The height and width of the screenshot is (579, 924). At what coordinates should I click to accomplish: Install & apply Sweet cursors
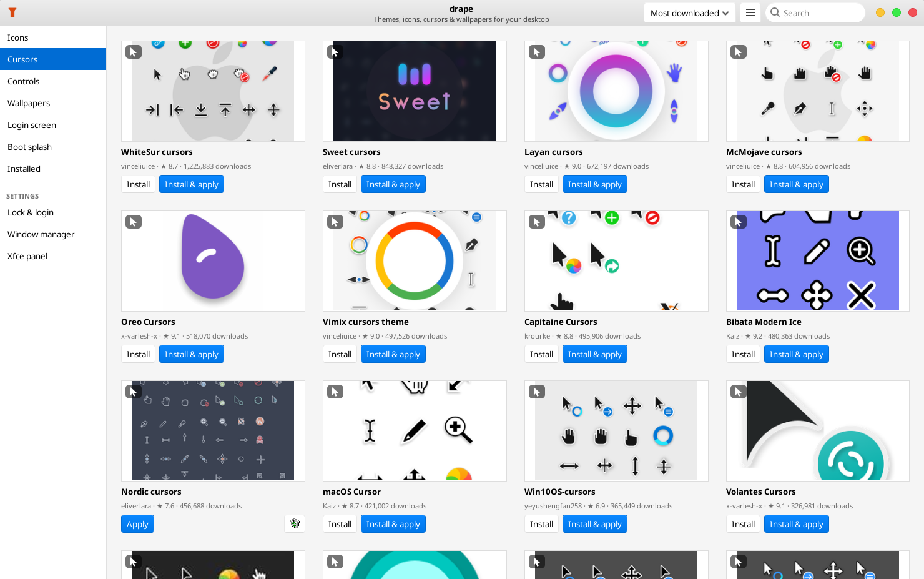tap(393, 184)
